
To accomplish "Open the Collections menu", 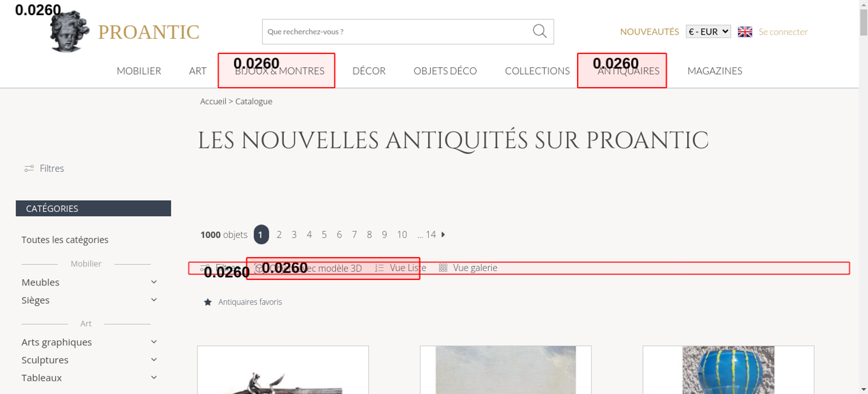I will coord(537,71).
